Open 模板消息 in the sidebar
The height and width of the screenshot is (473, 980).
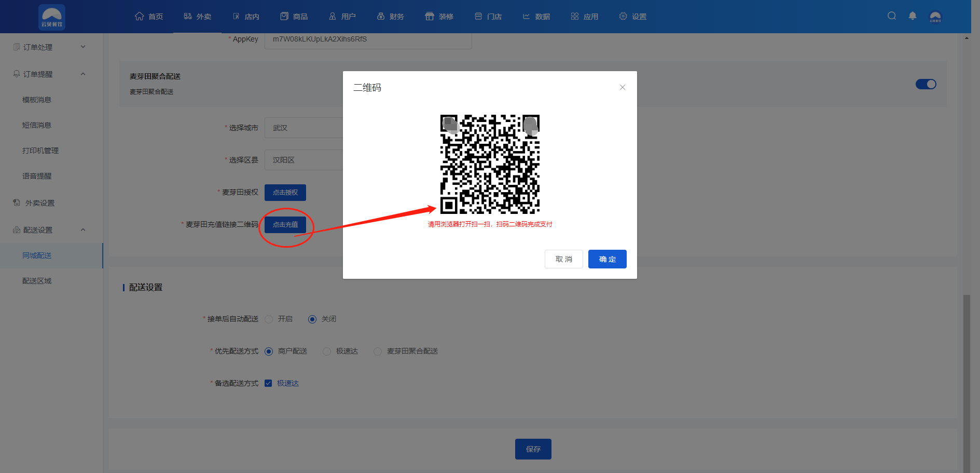pos(37,100)
